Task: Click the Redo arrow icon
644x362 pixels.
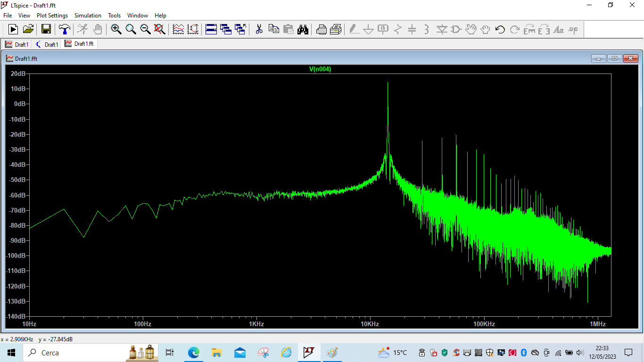Action: tap(514, 29)
